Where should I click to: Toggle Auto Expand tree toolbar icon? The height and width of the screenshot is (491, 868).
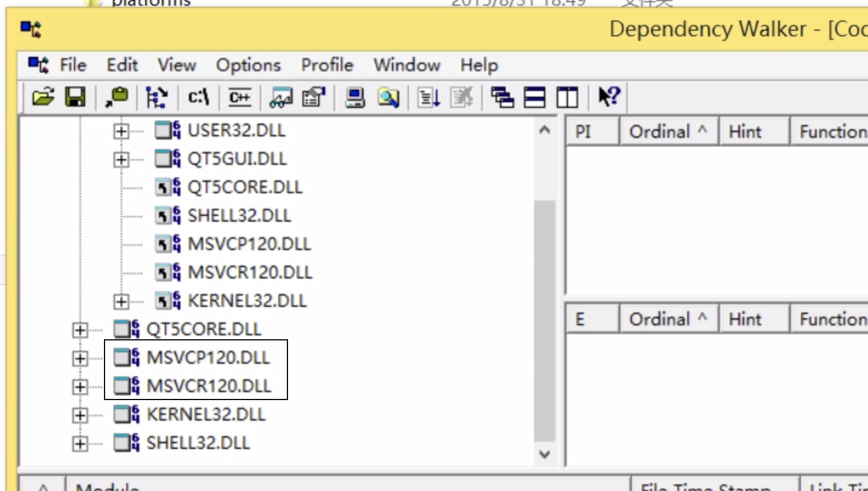(156, 97)
